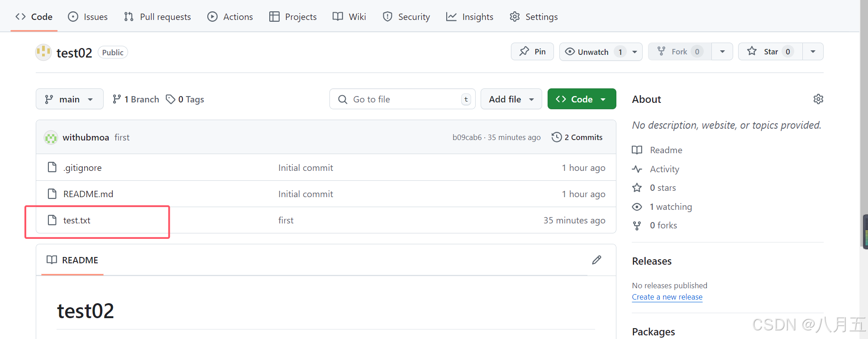Click Create a new release
The width and height of the screenshot is (868, 339).
pos(667,297)
